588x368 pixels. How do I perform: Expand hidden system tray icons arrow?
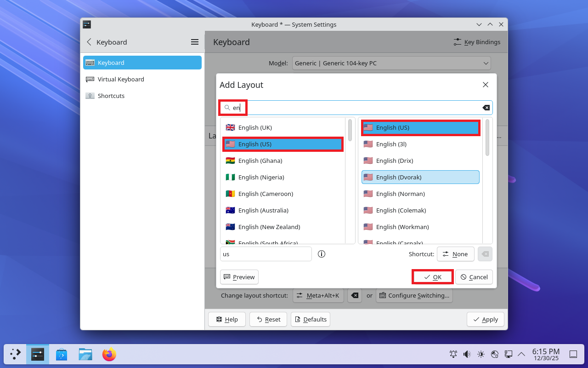pos(521,354)
